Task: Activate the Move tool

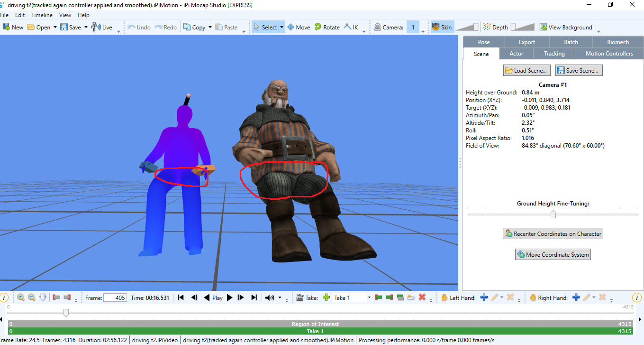Action: tap(298, 27)
